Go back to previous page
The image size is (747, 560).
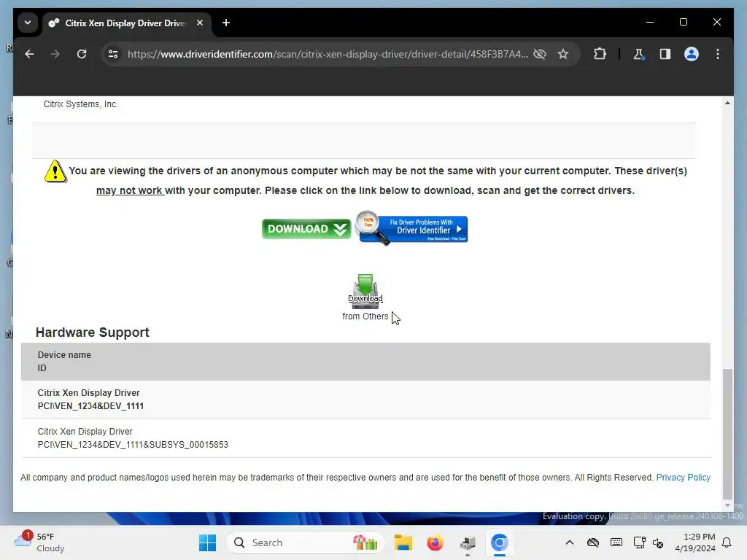[29, 54]
